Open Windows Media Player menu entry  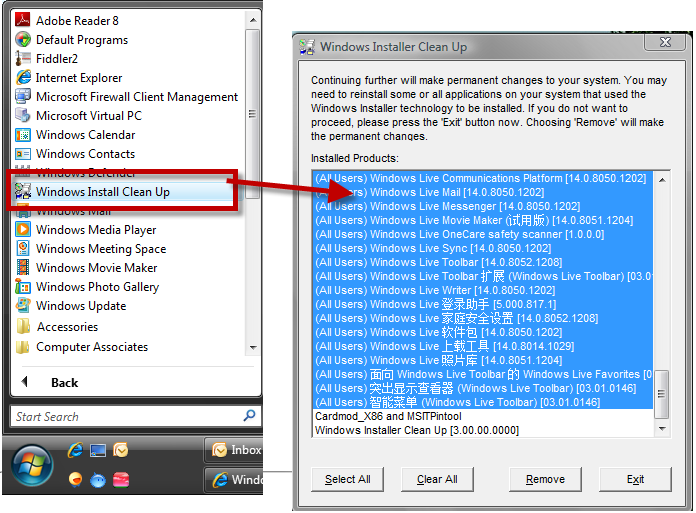tap(96, 229)
